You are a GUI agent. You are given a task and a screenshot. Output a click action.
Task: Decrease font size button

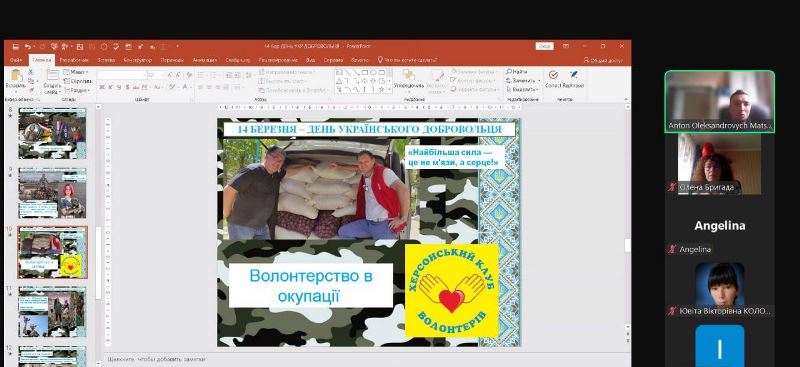tap(178, 75)
